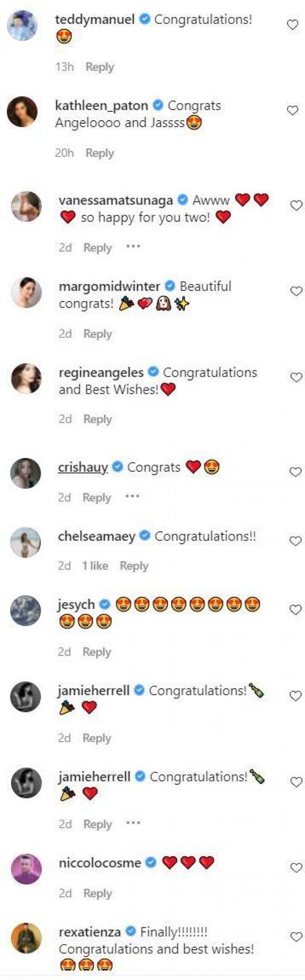Like crishauy's Congrats comment
Image resolution: width=305 pixels, height=980 pixels.
tap(295, 472)
